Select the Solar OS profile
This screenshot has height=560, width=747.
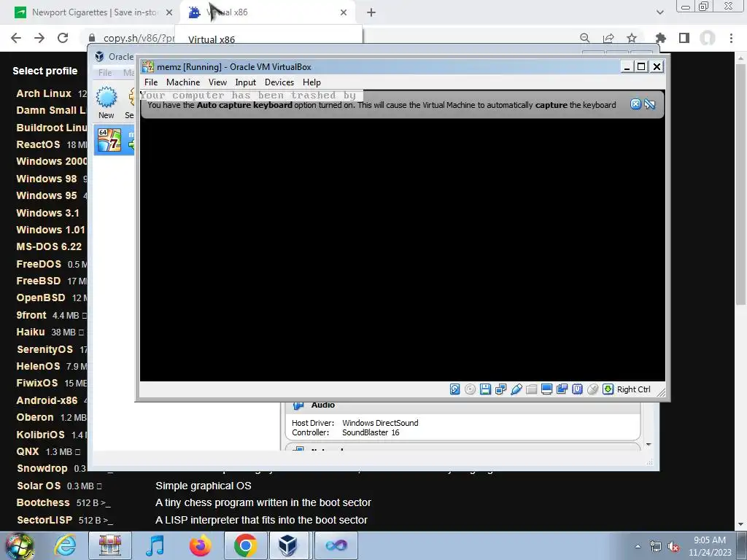point(39,486)
